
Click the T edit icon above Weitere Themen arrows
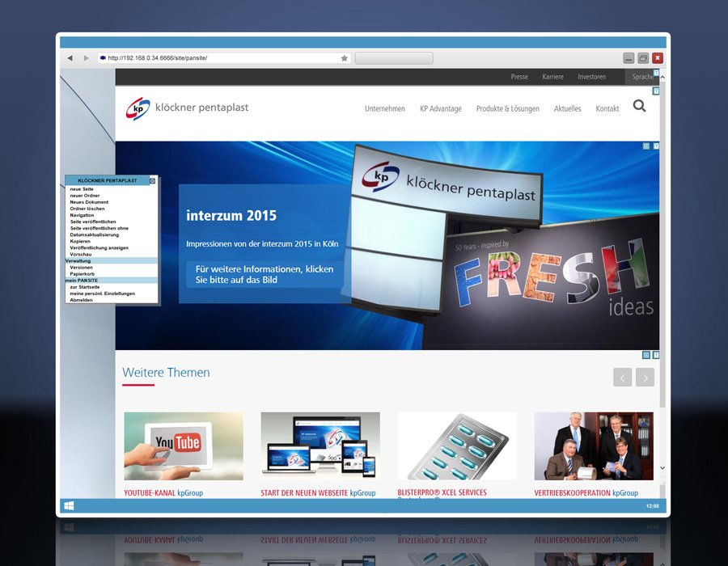656,355
